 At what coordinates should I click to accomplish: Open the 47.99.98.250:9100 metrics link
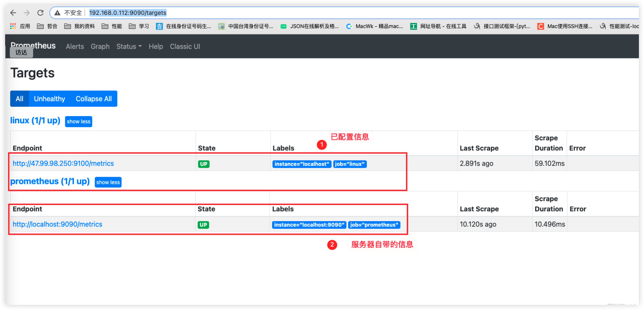pyautogui.click(x=63, y=164)
